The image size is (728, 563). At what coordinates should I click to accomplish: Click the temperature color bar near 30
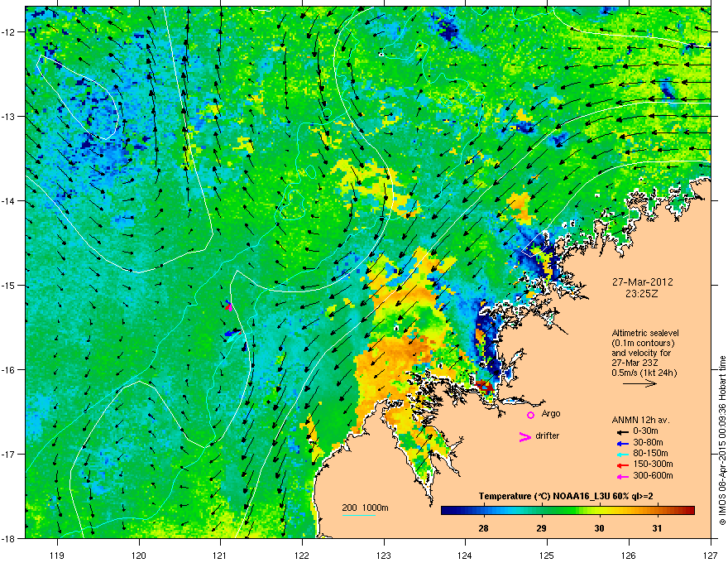point(600,511)
